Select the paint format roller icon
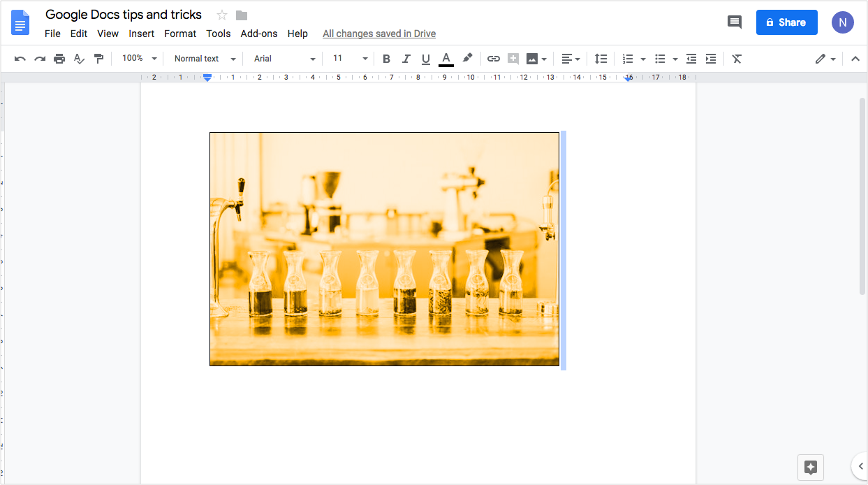 point(98,59)
